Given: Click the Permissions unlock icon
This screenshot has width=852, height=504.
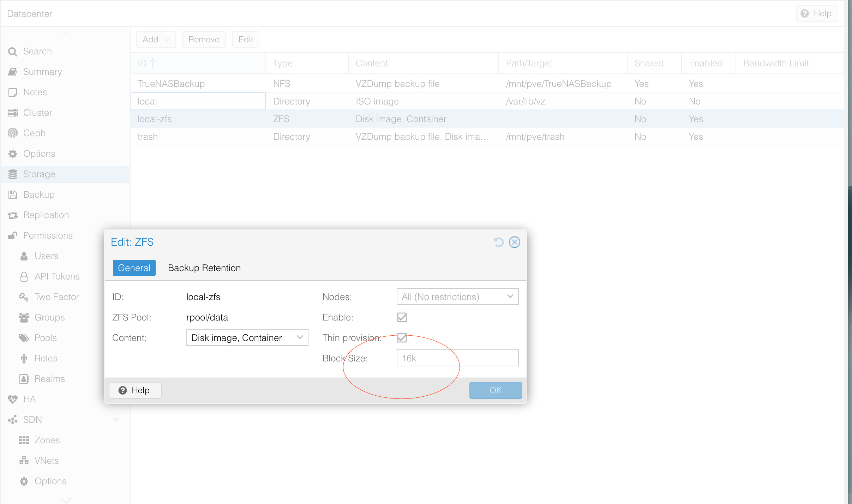Looking at the screenshot, I should 13,236.
